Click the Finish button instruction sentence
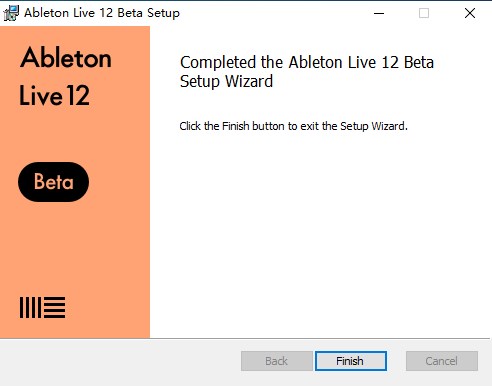This screenshot has width=492, height=386. point(293,126)
